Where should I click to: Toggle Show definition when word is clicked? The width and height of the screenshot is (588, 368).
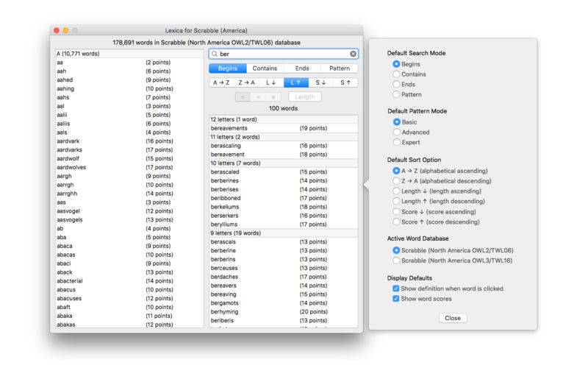click(x=395, y=289)
